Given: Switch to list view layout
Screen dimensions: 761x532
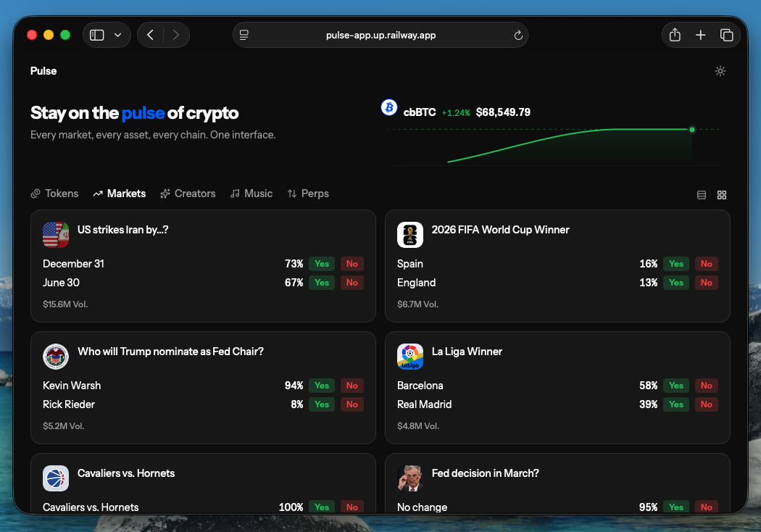Looking at the screenshot, I should [702, 195].
